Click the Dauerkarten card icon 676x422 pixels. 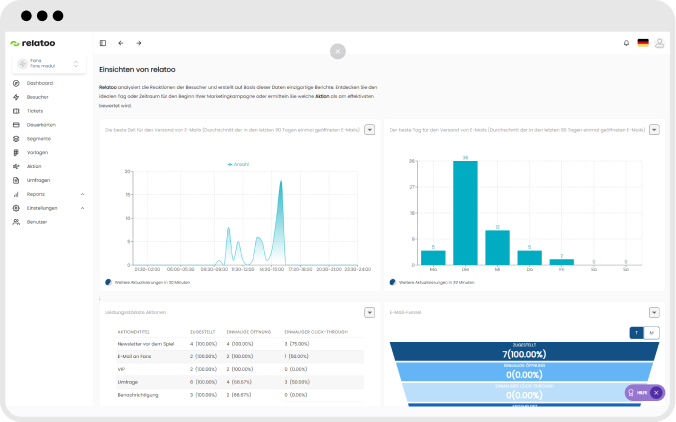(16, 125)
